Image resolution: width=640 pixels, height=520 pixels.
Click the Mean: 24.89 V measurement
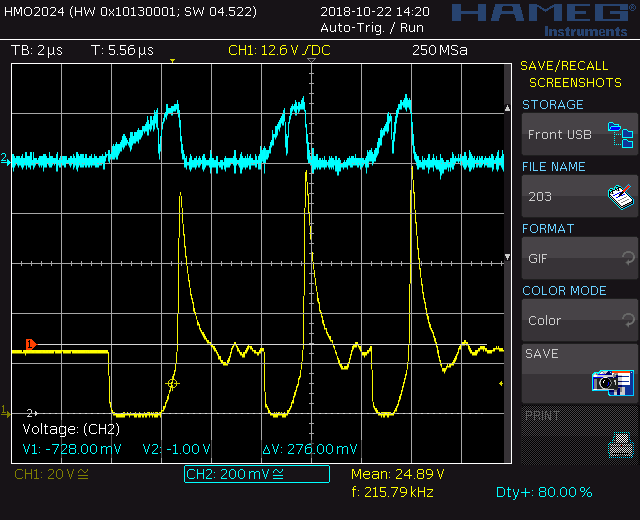coord(397,474)
